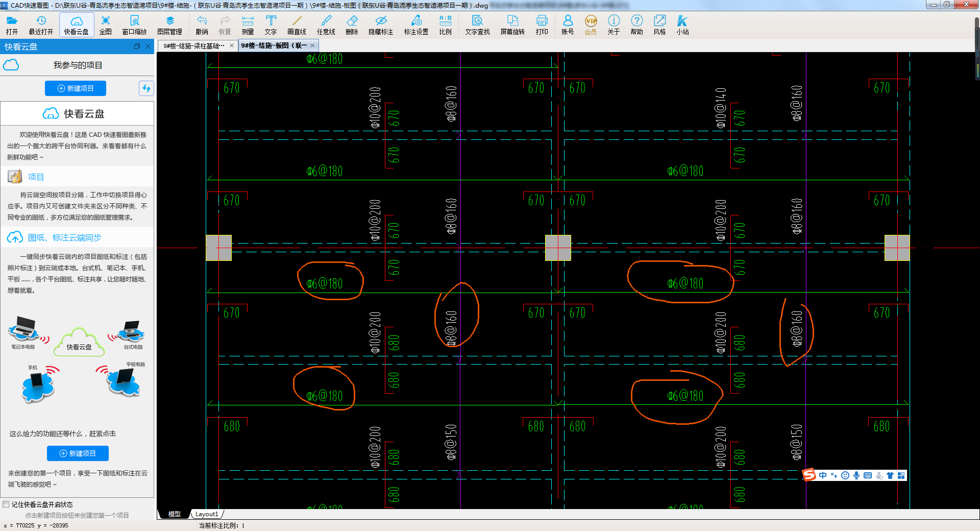Click the bottom 新建项目 button
980x531 pixels.
tap(78, 453)
